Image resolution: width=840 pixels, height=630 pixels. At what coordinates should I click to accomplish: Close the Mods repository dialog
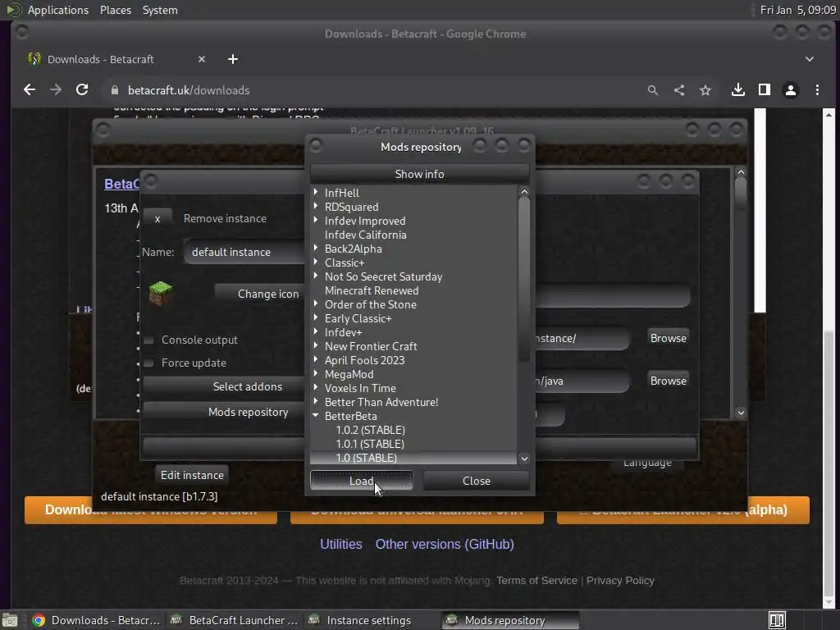pyautogui.click(x=477, y=481)
